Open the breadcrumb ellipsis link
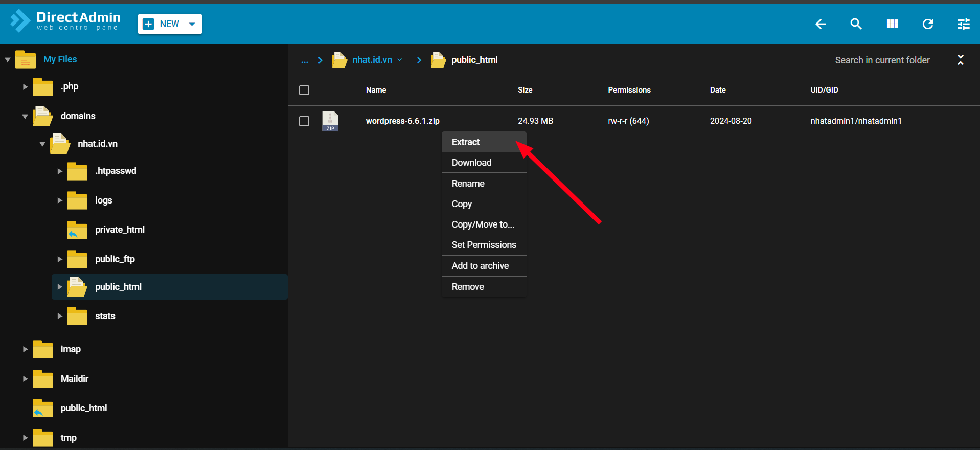Image resolution: width=980 pixels, height=450 pixels. pos(305,60)
